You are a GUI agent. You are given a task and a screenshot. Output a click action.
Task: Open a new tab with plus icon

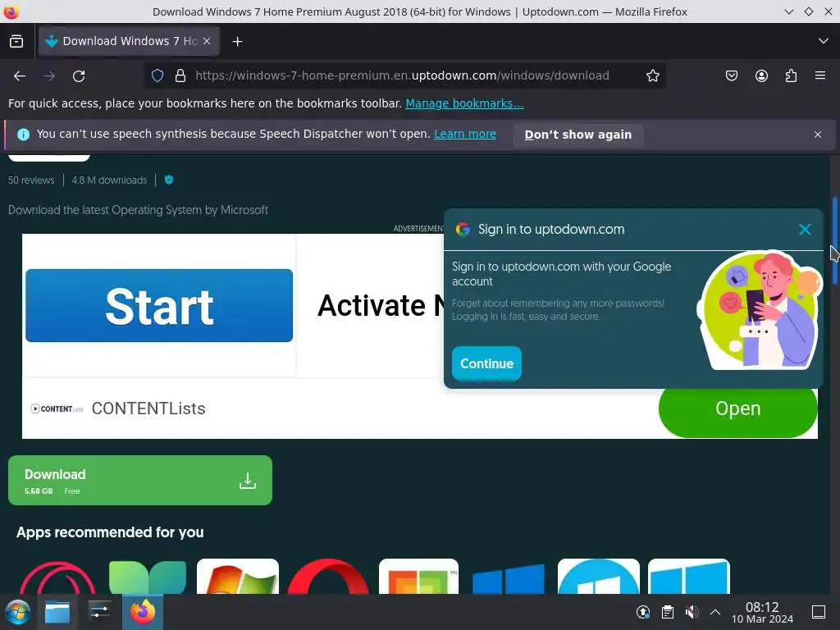[x=237, y=41]
